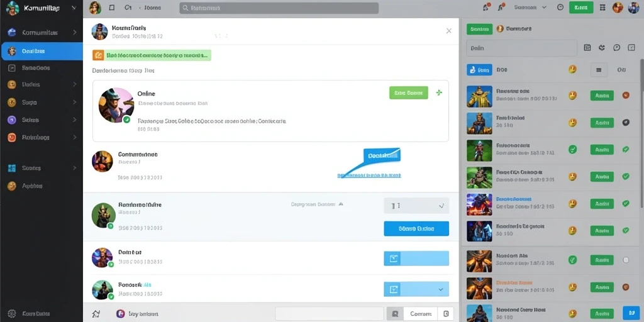644x322 pixels.
Task: Expand the chevron on the last blue row button
Action: click(441, 289)
